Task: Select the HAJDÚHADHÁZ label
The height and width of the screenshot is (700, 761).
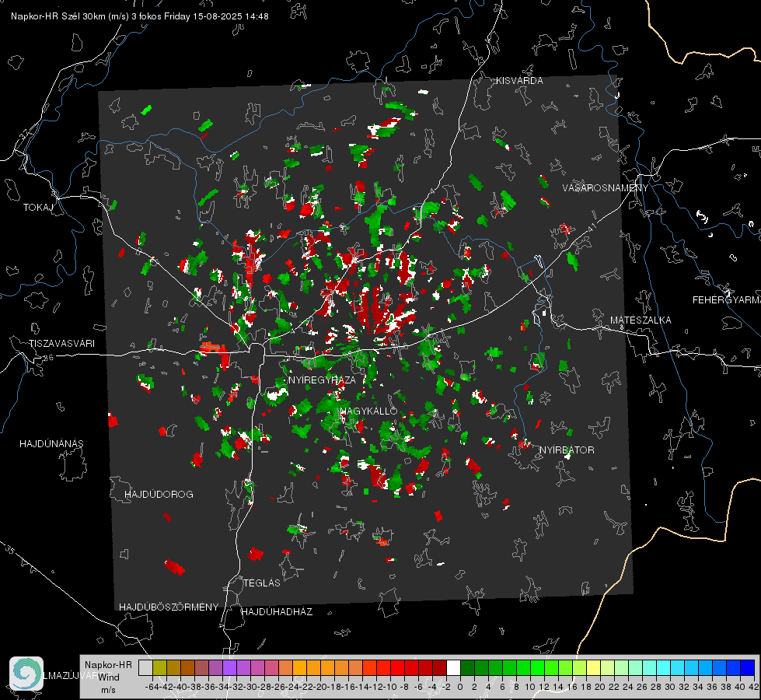Action: [x=277, y=612]
